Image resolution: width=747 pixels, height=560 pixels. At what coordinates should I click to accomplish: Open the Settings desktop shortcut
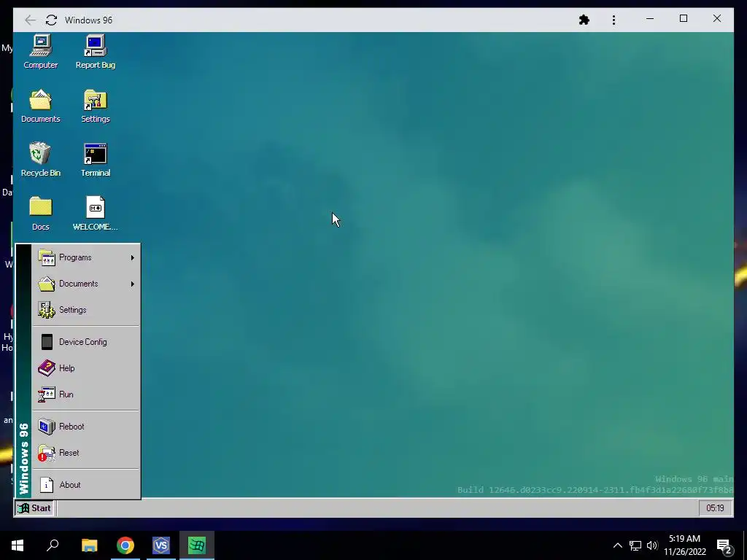96,106
